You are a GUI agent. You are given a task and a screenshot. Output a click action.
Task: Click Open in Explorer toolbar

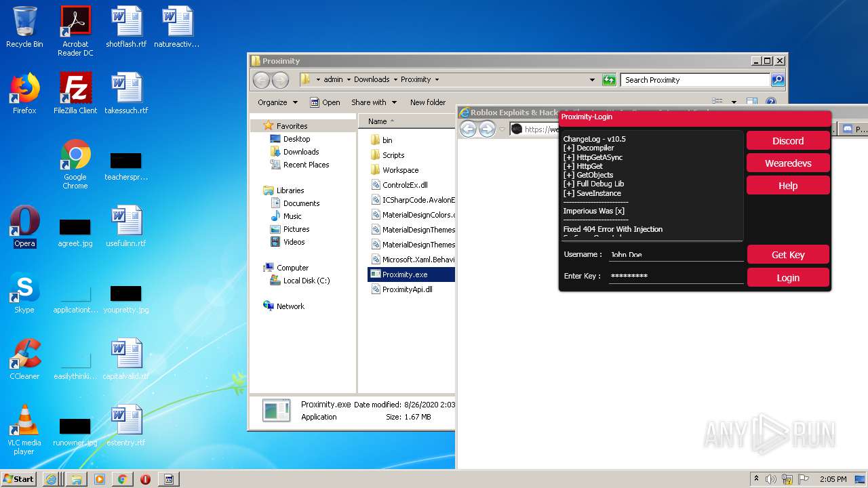tap(325, 102)
